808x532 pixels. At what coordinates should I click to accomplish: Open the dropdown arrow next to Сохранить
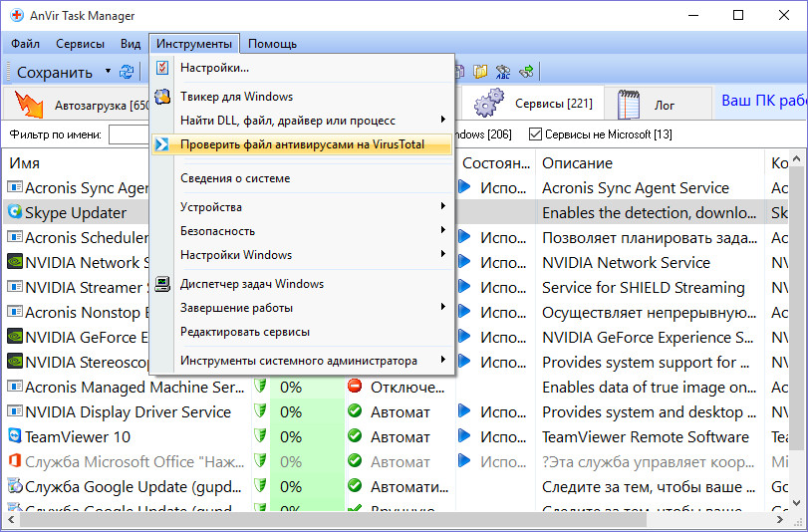(108, 71)
